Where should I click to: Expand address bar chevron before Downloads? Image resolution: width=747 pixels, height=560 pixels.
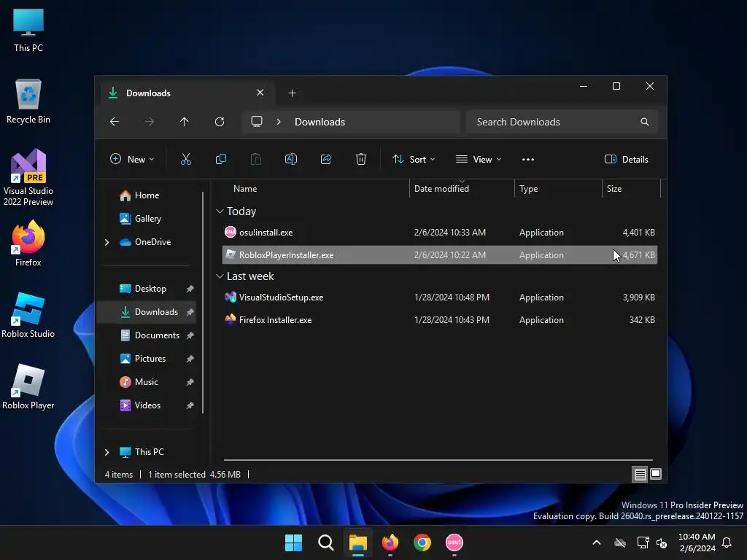click(x=279, y=122)
